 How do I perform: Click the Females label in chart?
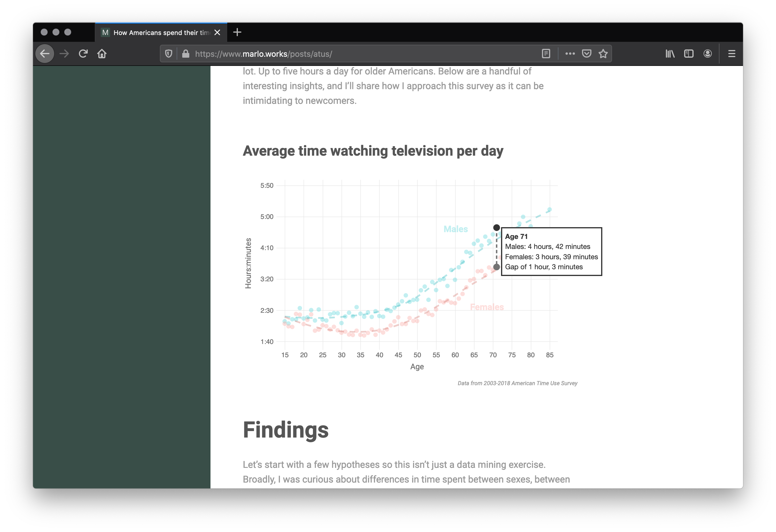[x=487, y=307]
